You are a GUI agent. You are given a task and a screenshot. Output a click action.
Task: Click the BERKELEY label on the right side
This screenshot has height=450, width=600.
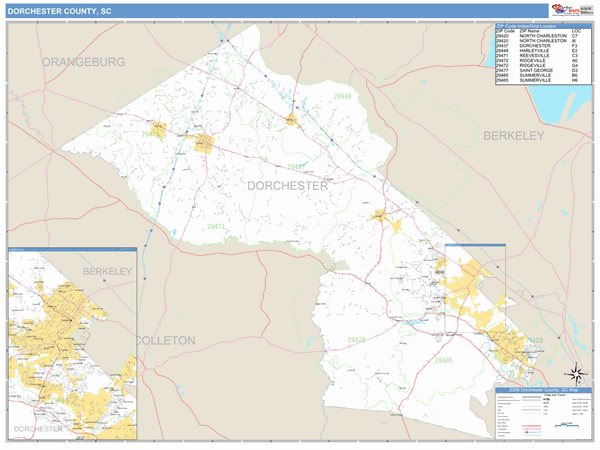(x=513, y=134)
